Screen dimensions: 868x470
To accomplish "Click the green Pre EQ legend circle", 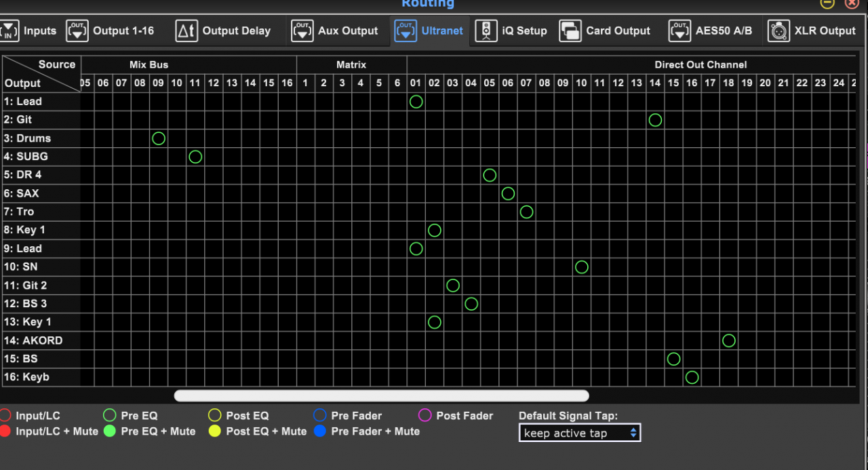I will [x=109, y=416].
